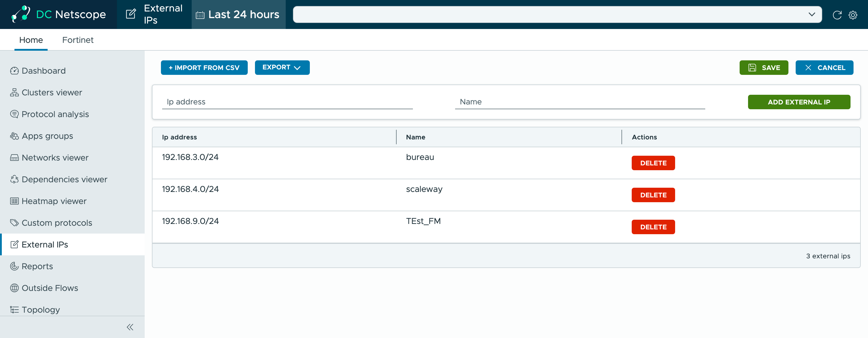Click the Topology icon

click(14, 310)
